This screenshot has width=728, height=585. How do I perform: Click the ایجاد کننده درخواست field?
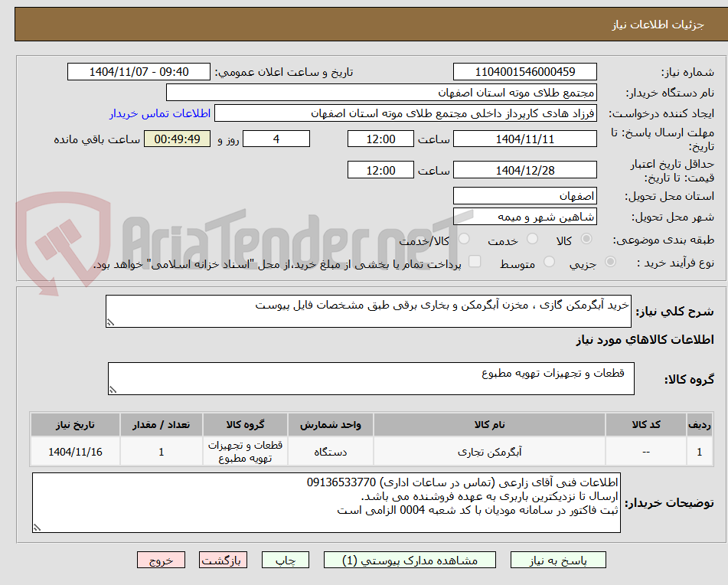[x=405, y=113]
